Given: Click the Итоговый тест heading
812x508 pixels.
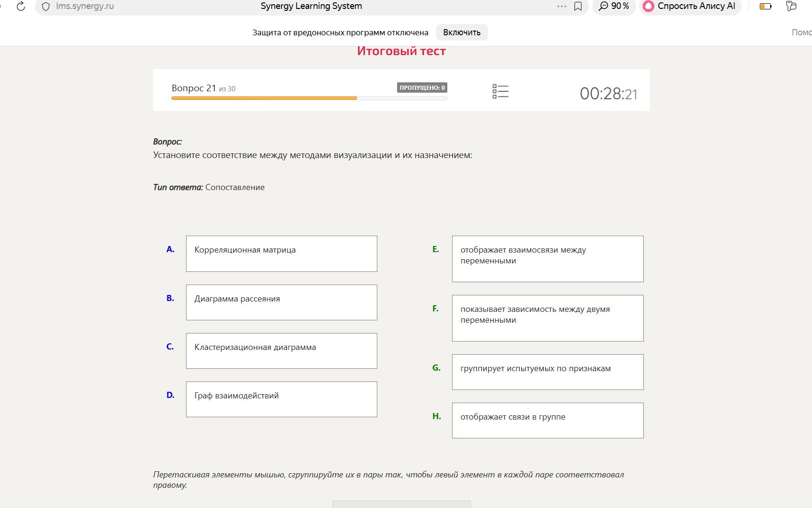Looking at the screenshot, I should point(401,51).
